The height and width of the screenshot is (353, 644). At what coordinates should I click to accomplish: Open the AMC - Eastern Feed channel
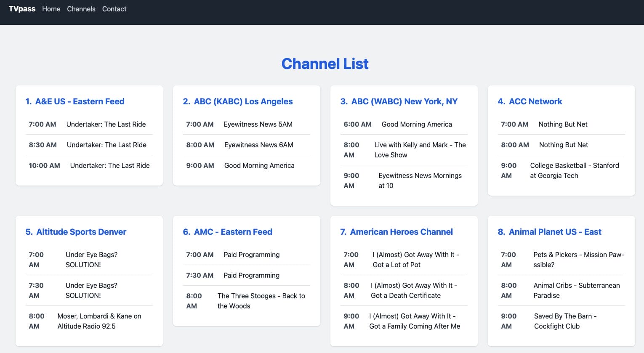pyautogui.click(x=228, y=232)
